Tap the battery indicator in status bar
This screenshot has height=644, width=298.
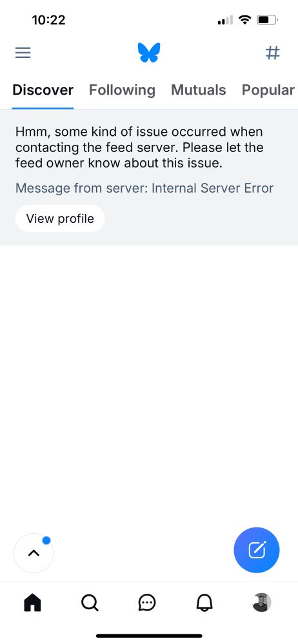click(x=268, y=20)
